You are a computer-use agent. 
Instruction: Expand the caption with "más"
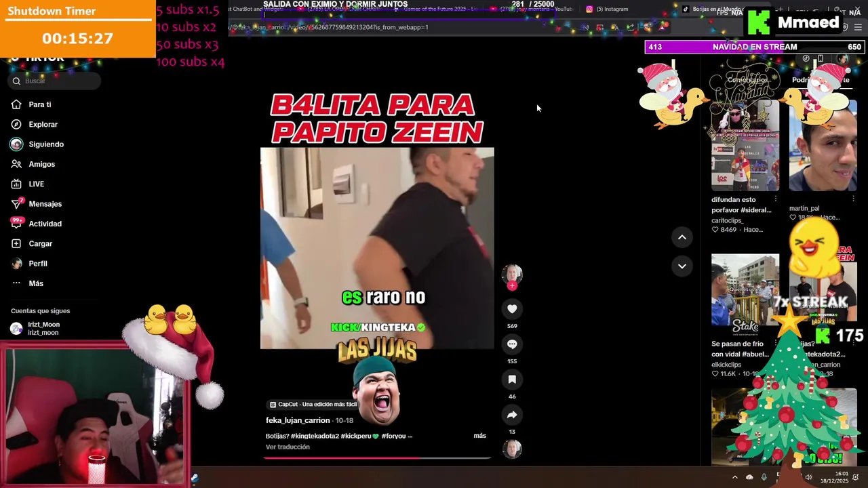tap(479, 436)
